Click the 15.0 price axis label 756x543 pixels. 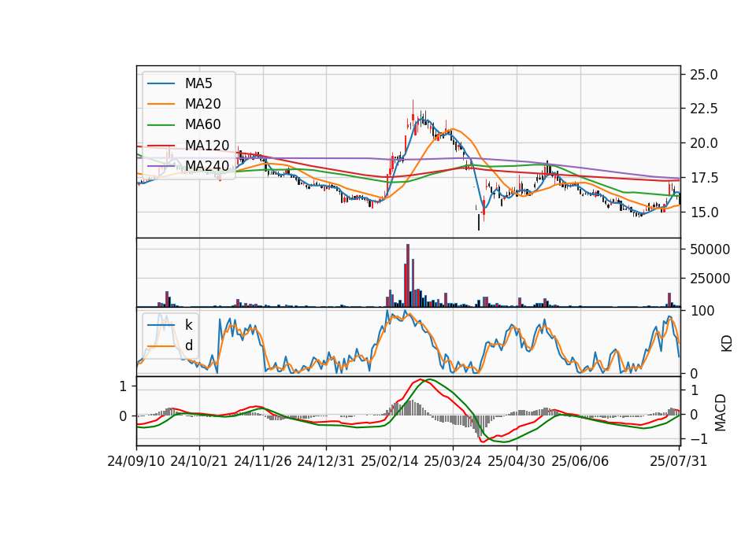click(704, 212)
